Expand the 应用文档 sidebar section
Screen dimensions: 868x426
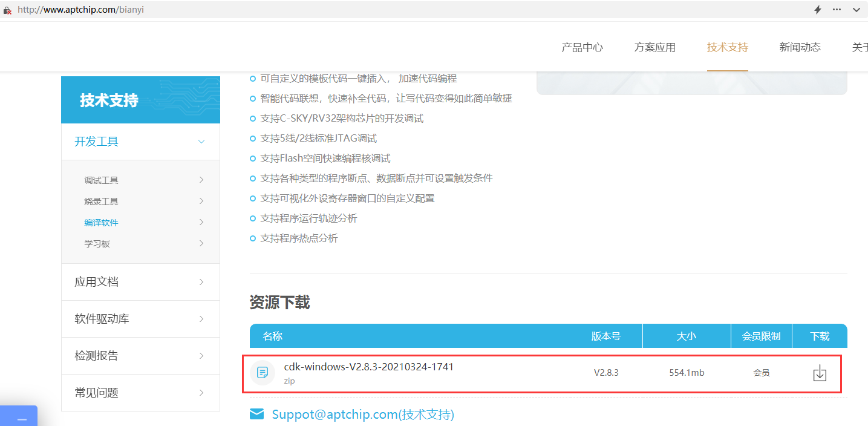click(x=140, y=282)
